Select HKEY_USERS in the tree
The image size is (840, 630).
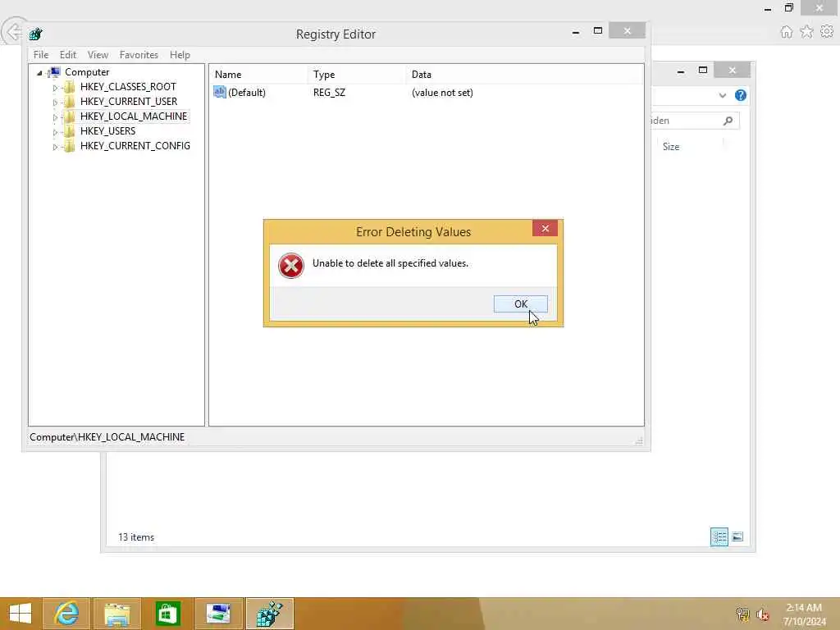pos(107,130)
